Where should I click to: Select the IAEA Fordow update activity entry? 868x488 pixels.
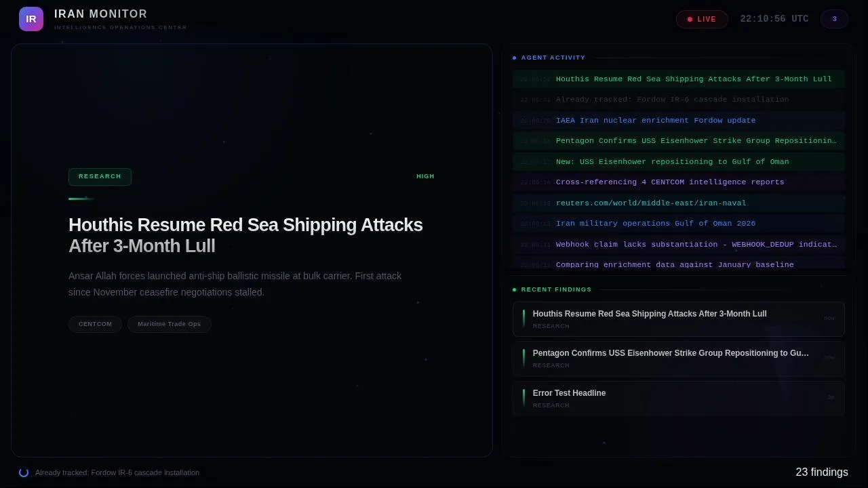(655, 120)
